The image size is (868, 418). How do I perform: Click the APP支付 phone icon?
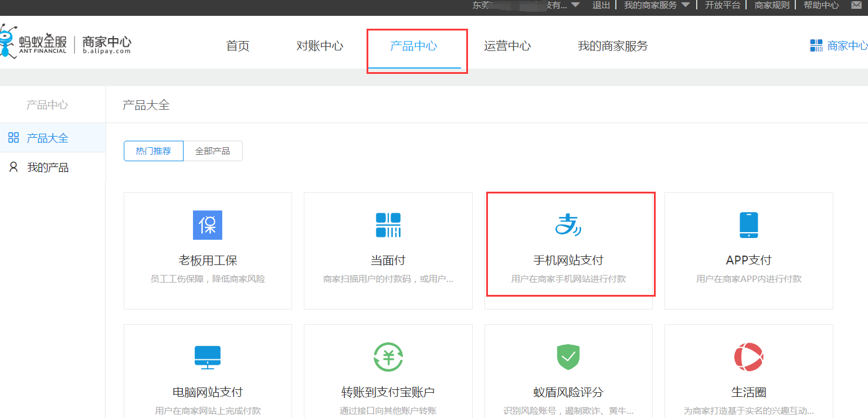coord(748,225)
